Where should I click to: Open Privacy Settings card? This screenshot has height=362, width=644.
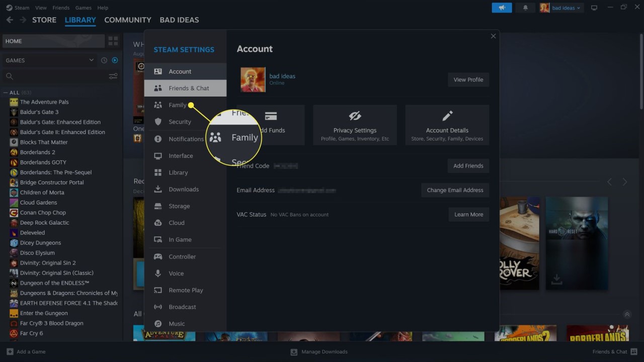pyautogui.click(x=355, y=125)
